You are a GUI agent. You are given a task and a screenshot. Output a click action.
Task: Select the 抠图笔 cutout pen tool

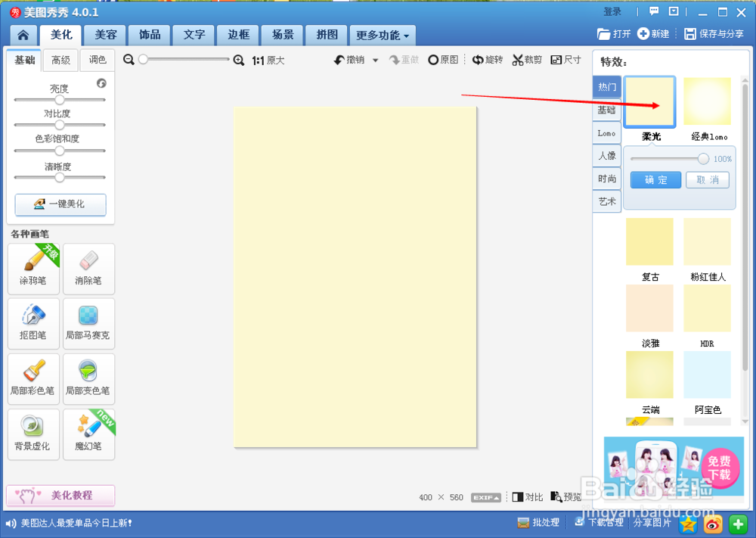(33, 323)
